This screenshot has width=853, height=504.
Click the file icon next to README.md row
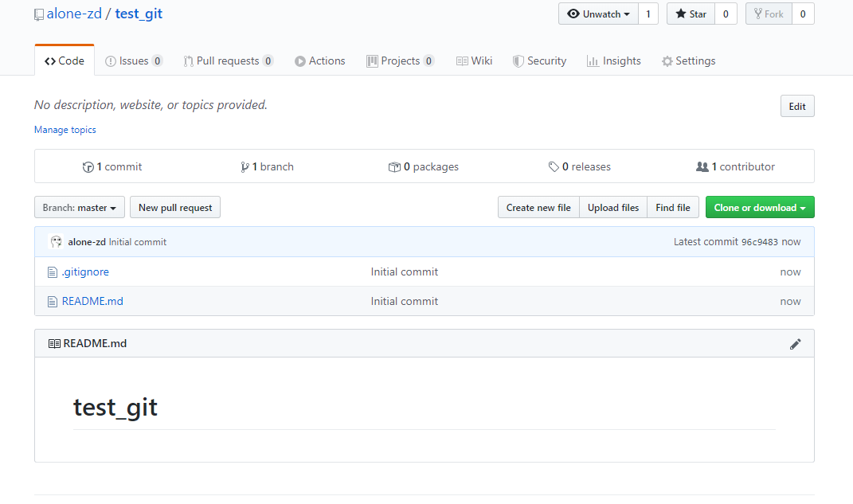pyautogui.click(x=53, y=301)
